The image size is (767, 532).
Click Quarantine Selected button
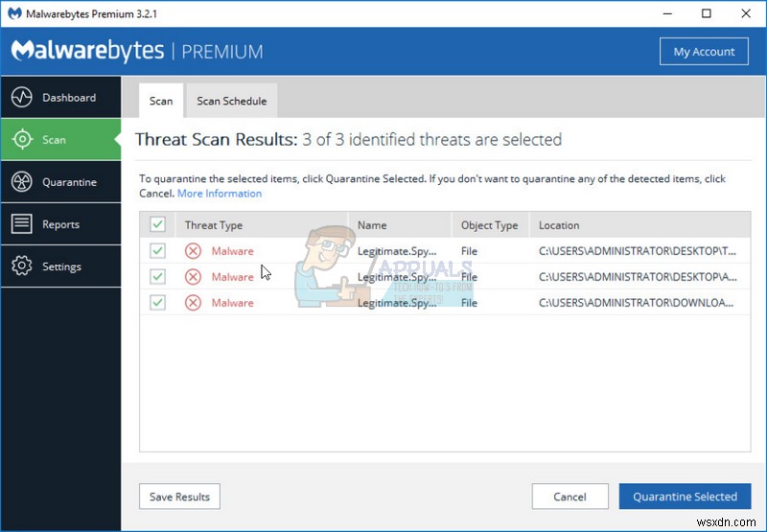pos(685,497)
